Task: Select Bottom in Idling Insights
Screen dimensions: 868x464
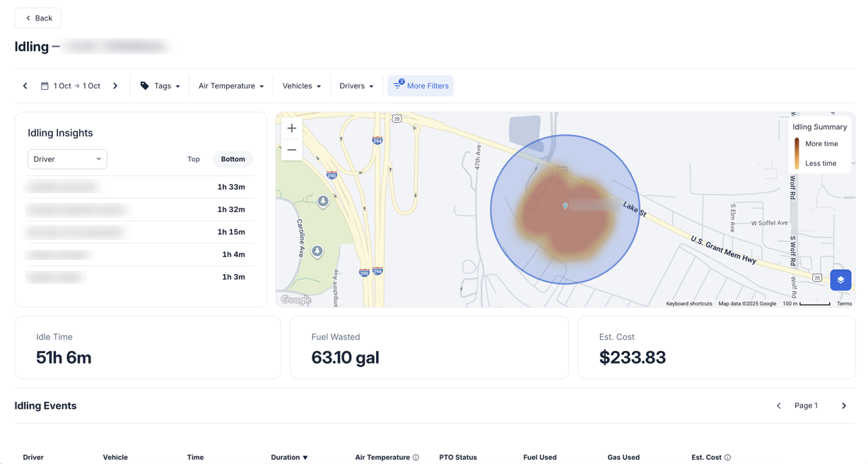Action: click(233, 159)
